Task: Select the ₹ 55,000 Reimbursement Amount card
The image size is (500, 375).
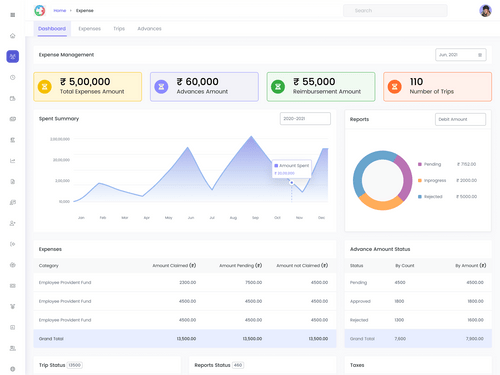Action: 321,87
